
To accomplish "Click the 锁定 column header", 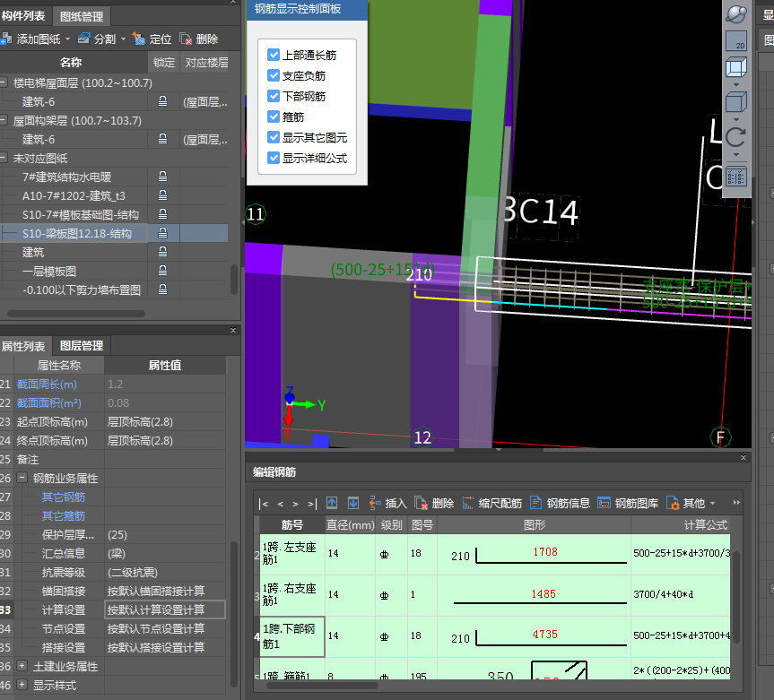I will (164, 63).
